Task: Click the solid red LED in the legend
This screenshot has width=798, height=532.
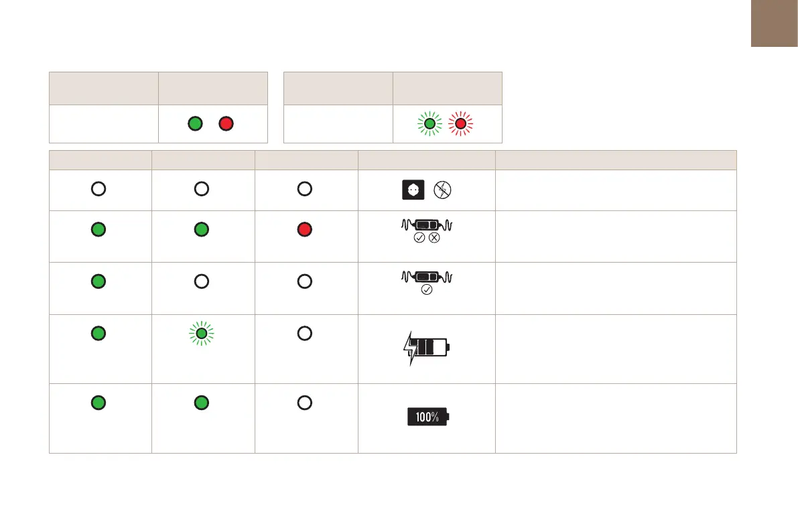Action: 226,124
